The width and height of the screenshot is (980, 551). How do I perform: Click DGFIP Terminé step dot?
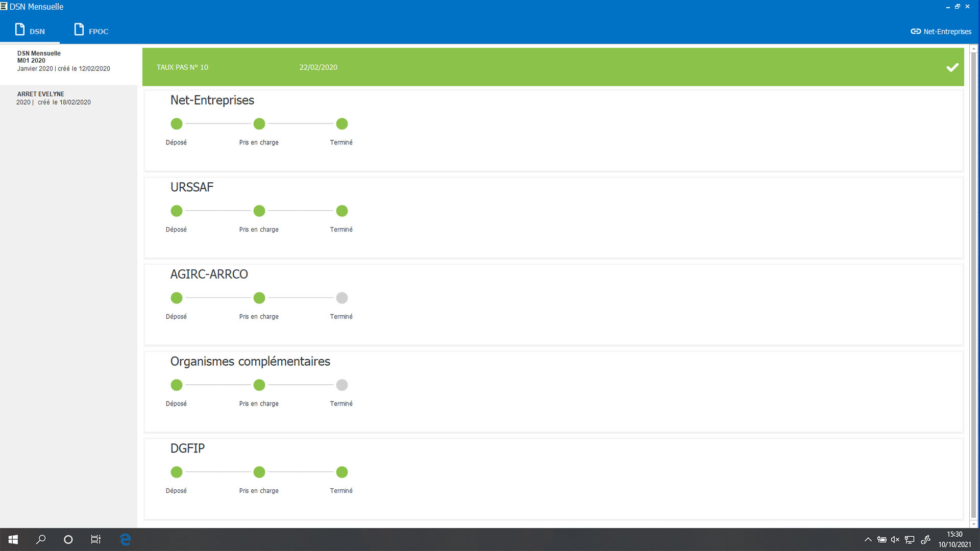342,472
